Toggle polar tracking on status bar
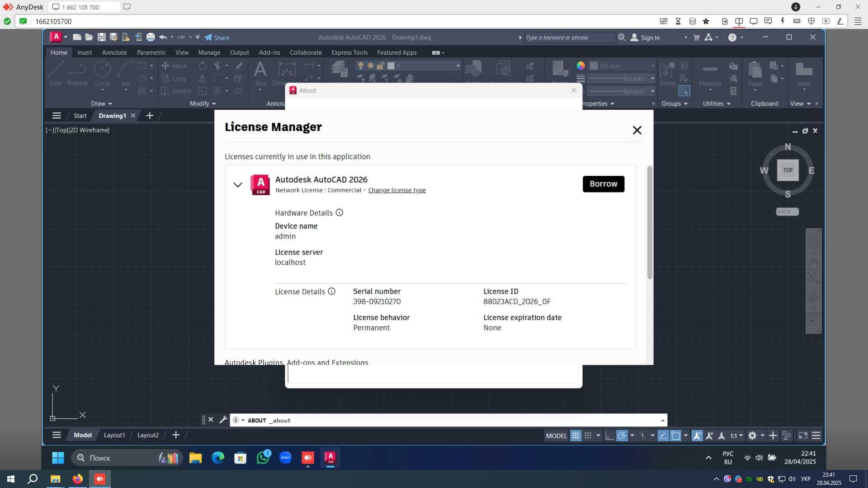Screen dimensions: 868x488 click(x=622, y=436)
